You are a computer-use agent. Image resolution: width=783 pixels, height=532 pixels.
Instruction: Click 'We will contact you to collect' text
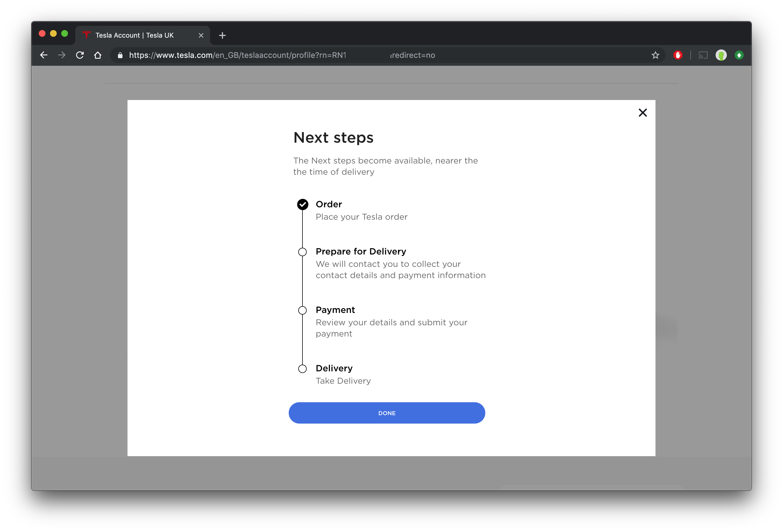400,270
